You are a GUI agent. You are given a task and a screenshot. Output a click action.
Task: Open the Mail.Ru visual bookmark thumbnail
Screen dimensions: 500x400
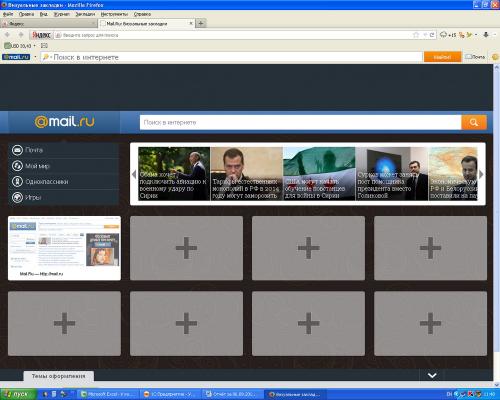pyautogui.click(x=64, y=248)
